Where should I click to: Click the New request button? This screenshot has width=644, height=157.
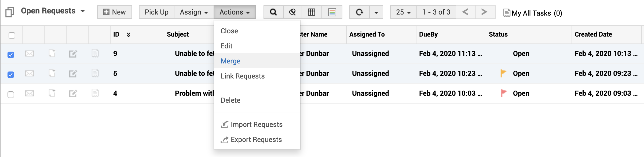click(115, 12)
